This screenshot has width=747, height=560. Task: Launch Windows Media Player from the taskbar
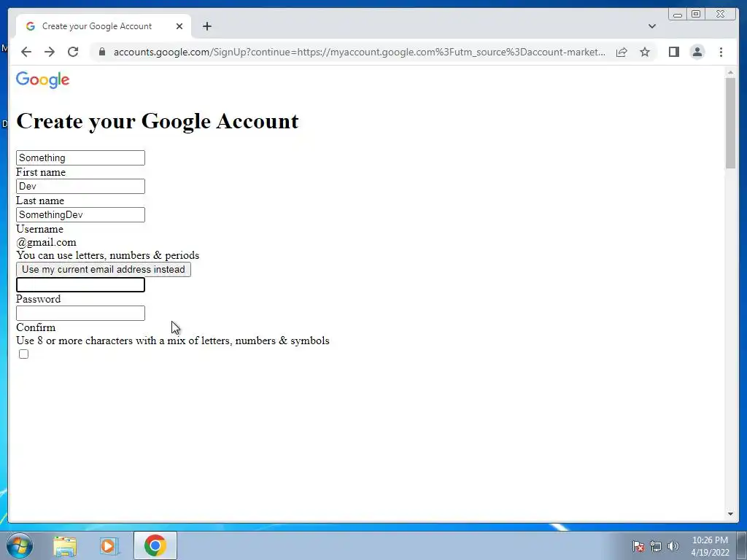click(x=109, y=545)
